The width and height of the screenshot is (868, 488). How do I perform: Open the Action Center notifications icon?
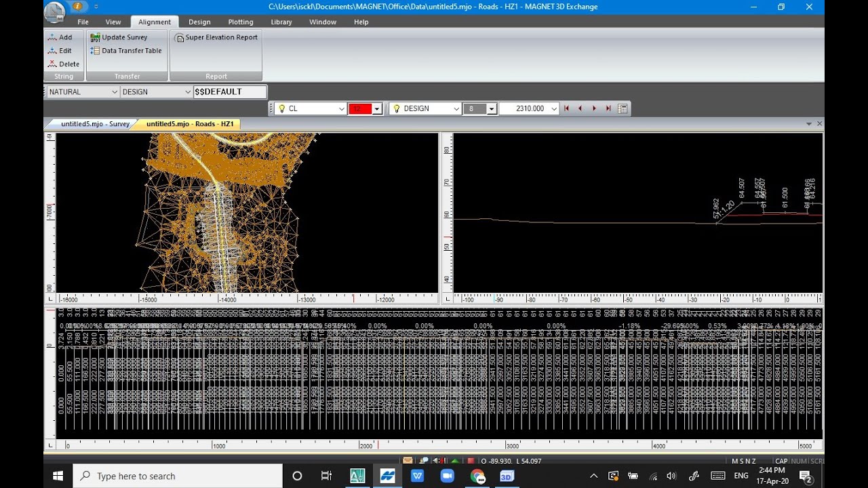(806, 476)
